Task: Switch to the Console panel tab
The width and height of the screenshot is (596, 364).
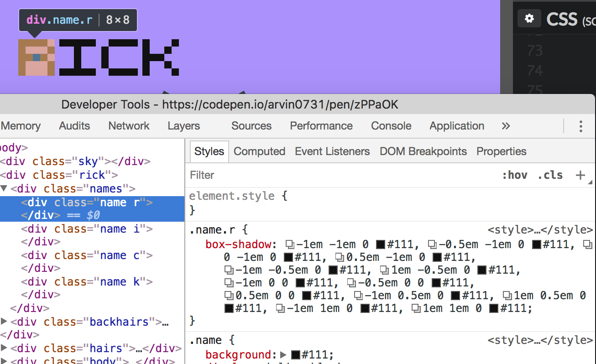Action: point(391,126)
